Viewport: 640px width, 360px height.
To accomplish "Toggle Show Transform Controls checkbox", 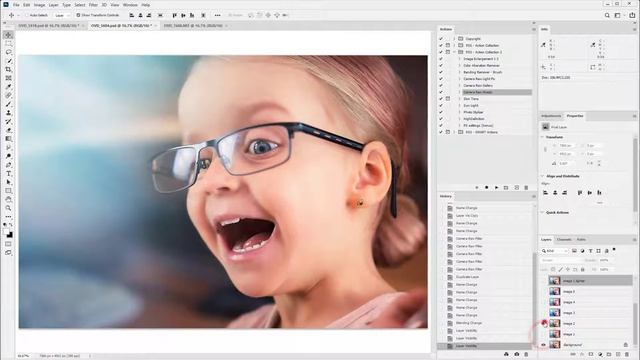I will tap(78, 15).
